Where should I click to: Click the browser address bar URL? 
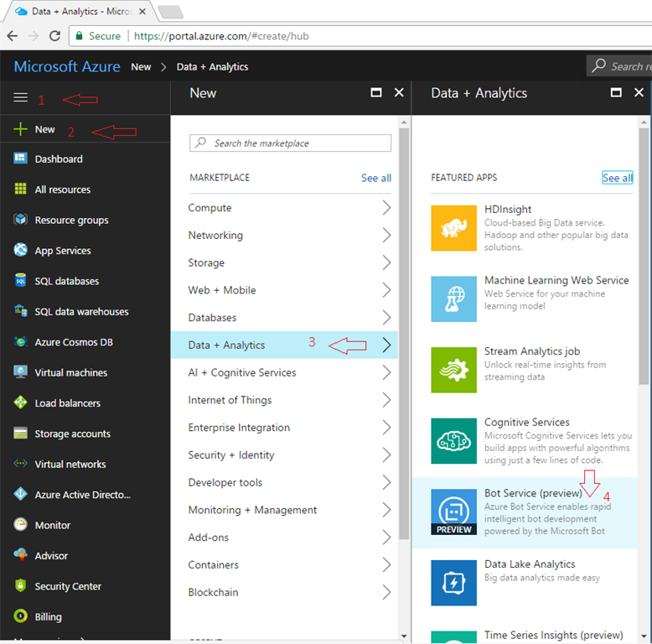click(221, 36)
